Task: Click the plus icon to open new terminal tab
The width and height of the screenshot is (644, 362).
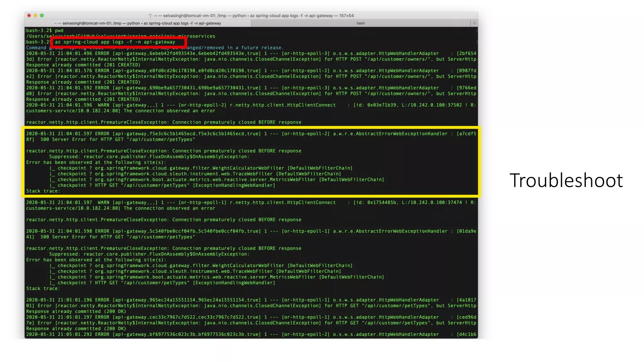Action: click(x=474, y=23)
